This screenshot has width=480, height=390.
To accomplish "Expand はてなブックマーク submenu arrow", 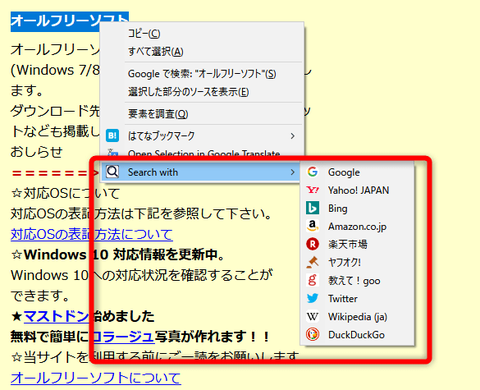I will click(292, 136).
